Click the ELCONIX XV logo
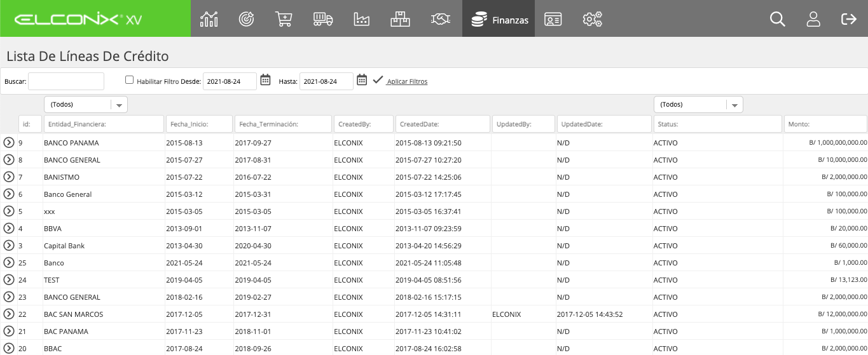 tap(78, 19)
